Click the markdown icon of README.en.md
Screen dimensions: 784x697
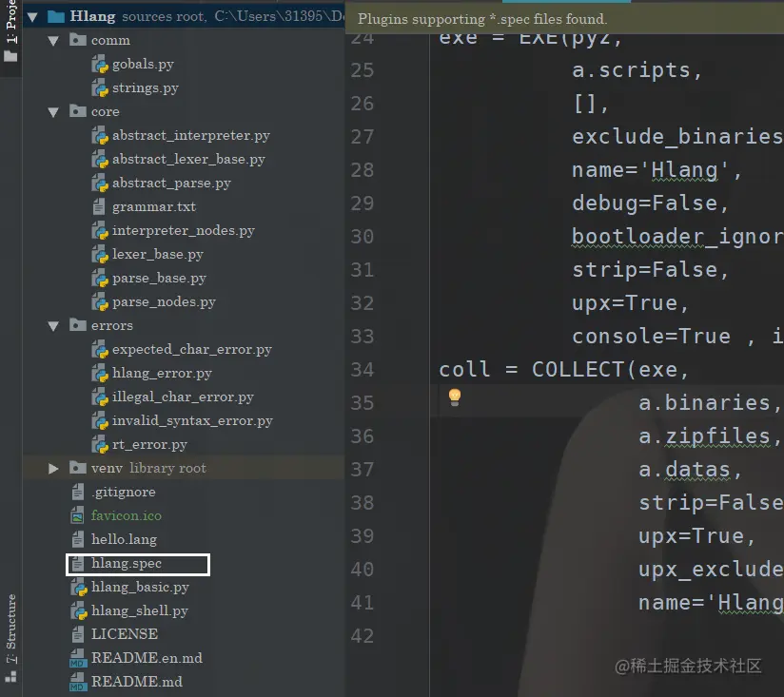pyautogui.click(x=77, y=658)
